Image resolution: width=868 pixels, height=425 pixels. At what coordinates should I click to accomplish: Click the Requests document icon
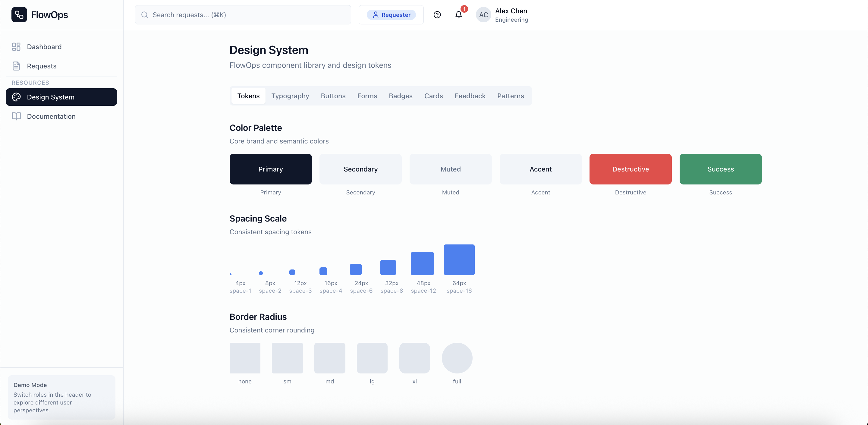pyautogui.click(x=16, y=66)
